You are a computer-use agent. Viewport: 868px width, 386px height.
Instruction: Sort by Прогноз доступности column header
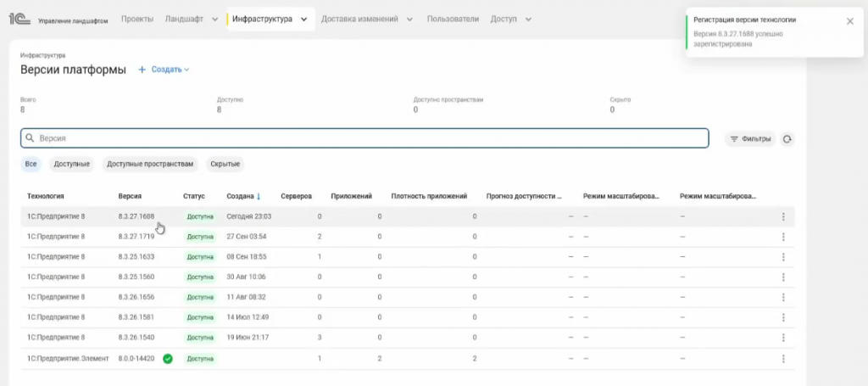[x=524, y=196]
